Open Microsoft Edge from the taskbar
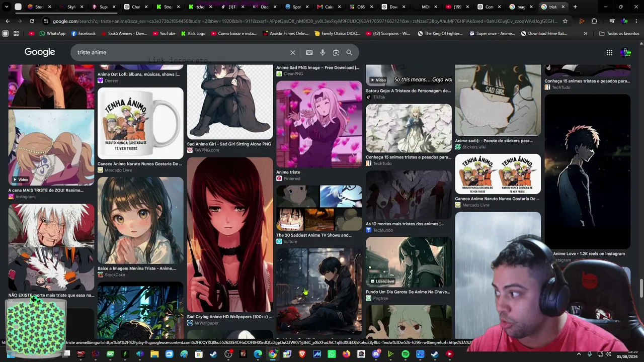The width and height of the screenshot is (644, 362). pyautogui.click(x=258, y=354)
